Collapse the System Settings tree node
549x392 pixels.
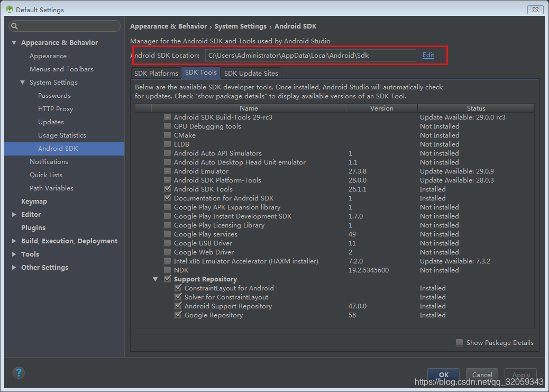pyautogui.click(x=23, y=83)
